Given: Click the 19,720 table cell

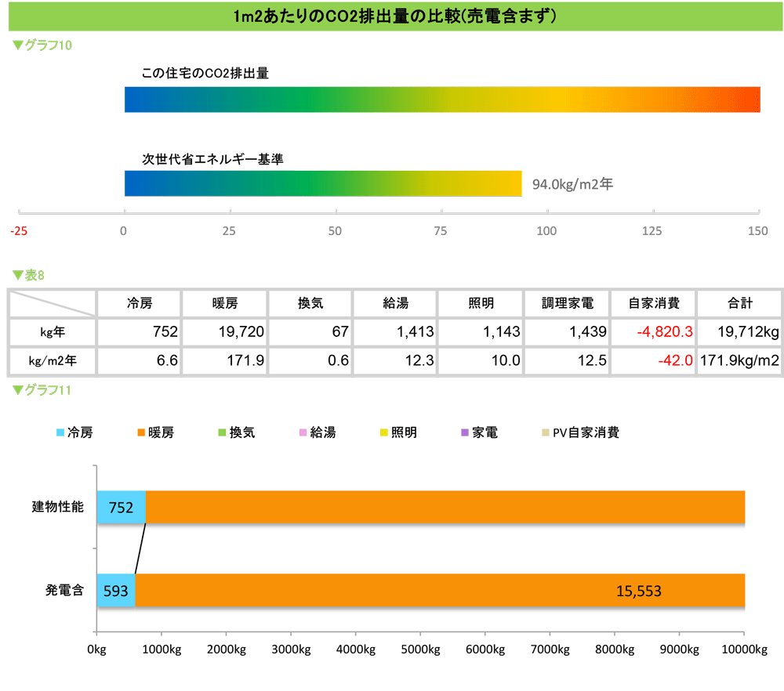Looking at the screenshot, I should (225, 331).
